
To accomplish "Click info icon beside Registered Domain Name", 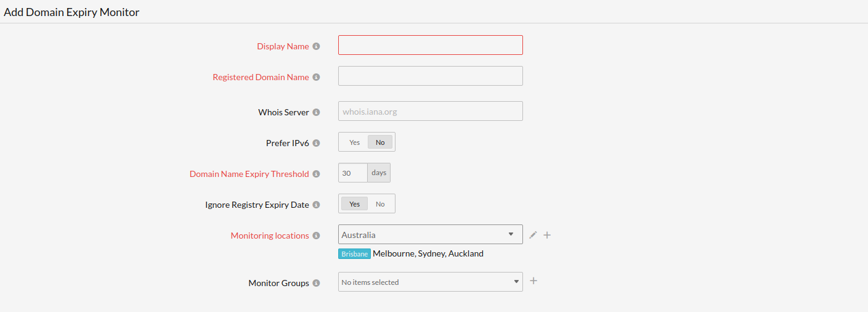I will (x=316, y=77).
